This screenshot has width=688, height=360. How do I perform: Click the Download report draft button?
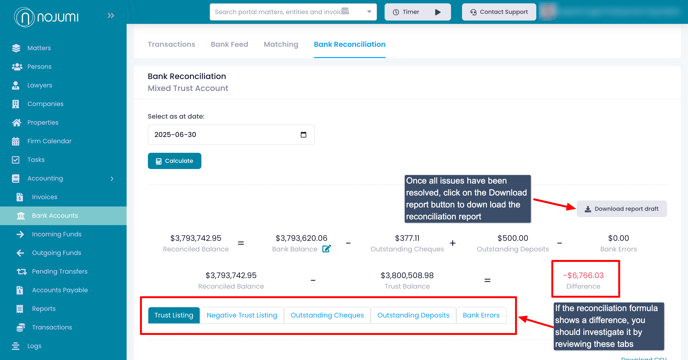[622, 209]
